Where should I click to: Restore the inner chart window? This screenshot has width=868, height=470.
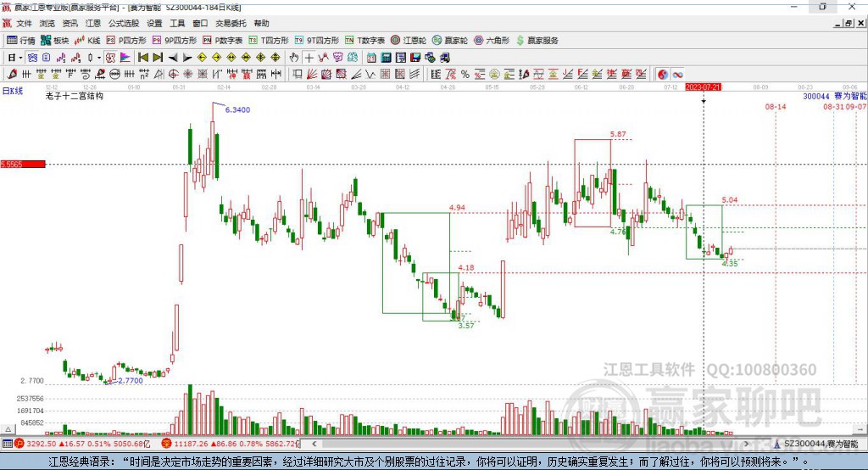(849, 23)
